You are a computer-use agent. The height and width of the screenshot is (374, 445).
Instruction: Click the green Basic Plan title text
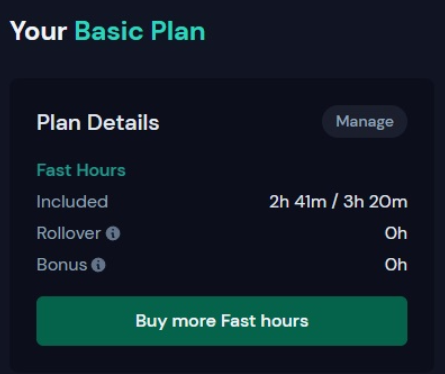tap(140, 31)
